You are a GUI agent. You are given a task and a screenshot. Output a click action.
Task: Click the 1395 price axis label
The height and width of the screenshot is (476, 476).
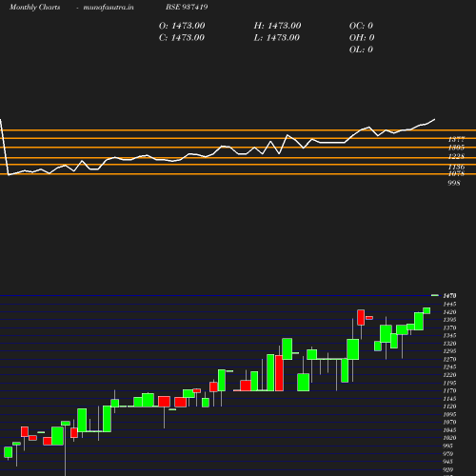[x=449, y=320]
